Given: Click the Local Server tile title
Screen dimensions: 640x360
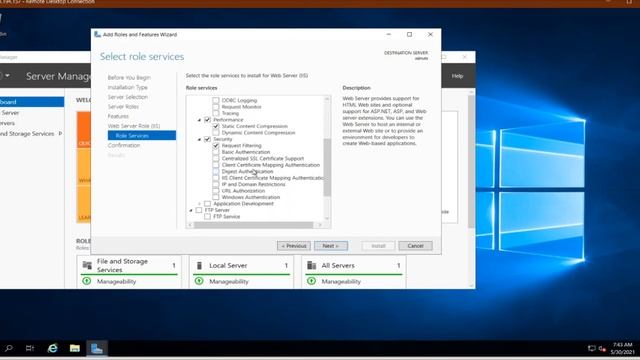Looking at the screenshot, I should (228, 265).
